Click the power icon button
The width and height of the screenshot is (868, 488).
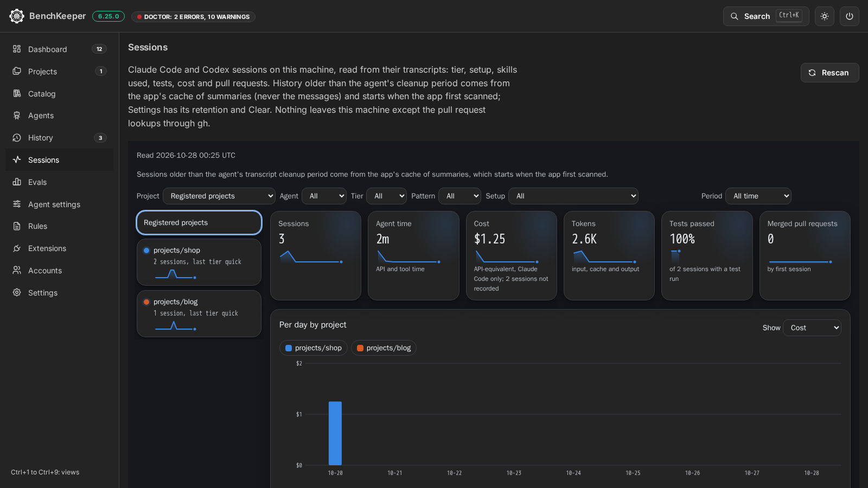pos(850,16)
